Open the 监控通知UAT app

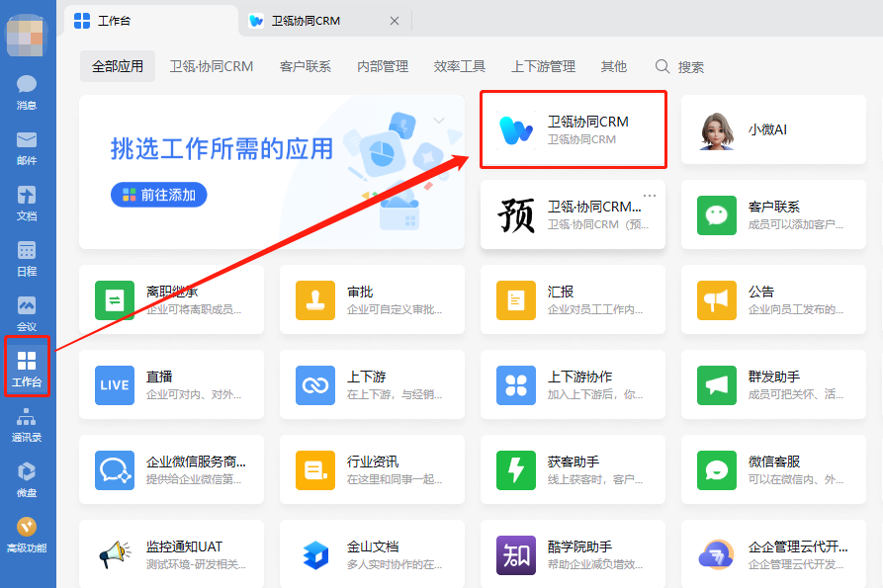coord(171,554)
